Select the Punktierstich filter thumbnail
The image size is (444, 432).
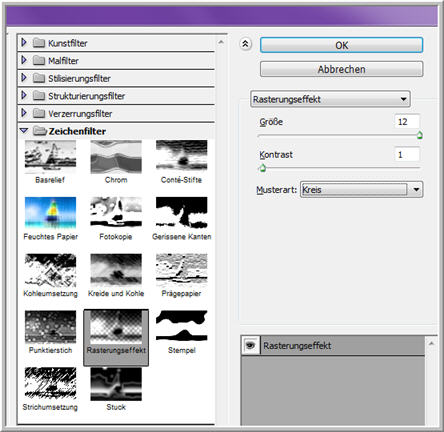click(x=50, y=327)
